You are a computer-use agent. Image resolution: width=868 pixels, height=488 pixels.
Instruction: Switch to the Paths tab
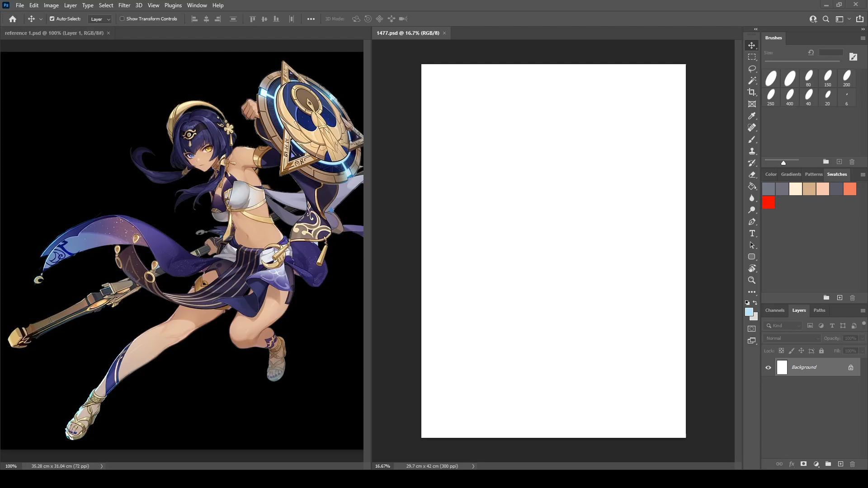coord(819,310)
